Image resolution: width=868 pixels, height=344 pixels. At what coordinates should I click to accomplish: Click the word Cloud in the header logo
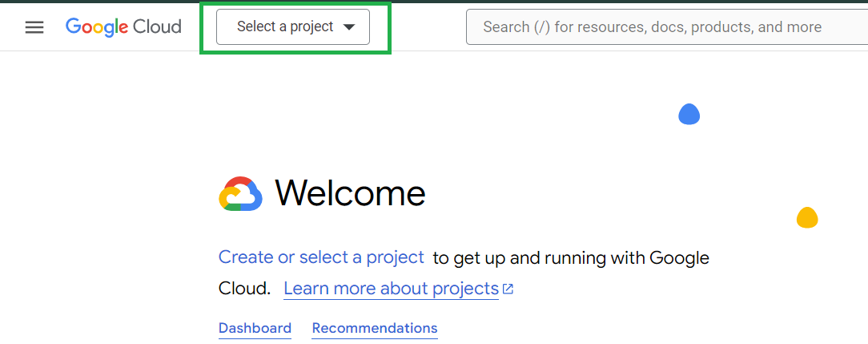[157, 27]
